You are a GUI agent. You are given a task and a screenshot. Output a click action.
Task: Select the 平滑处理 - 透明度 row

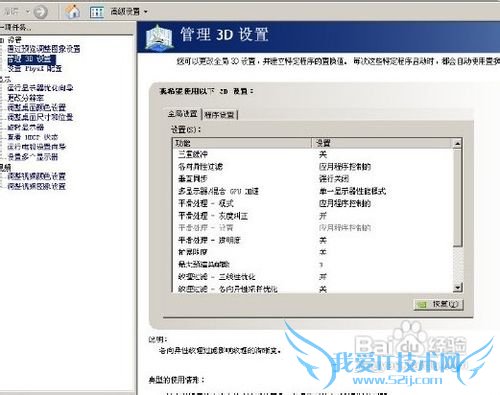[313, 240]
